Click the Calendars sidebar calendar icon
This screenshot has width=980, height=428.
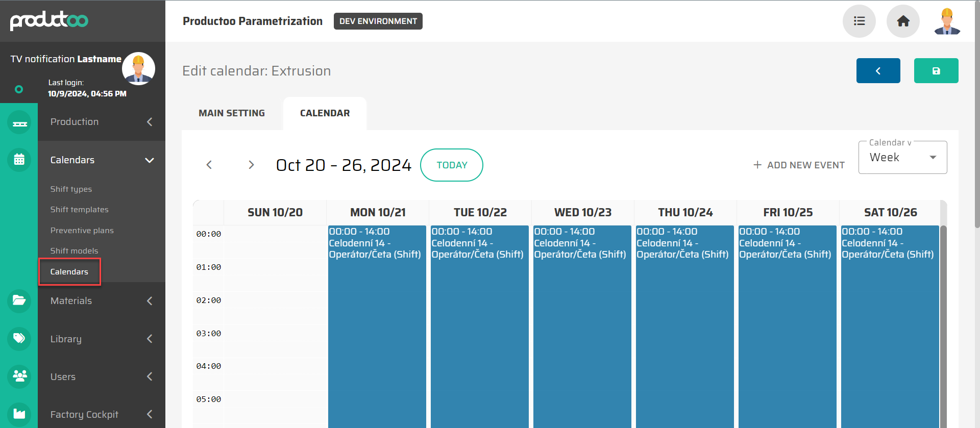point(19,160)
